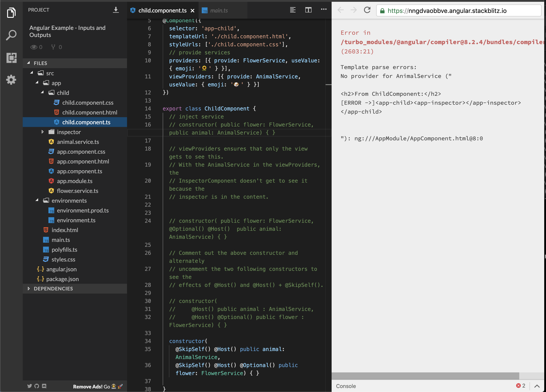Open the project files panel icon
Screen dimensions: 546x392
[x=11, y=12]
